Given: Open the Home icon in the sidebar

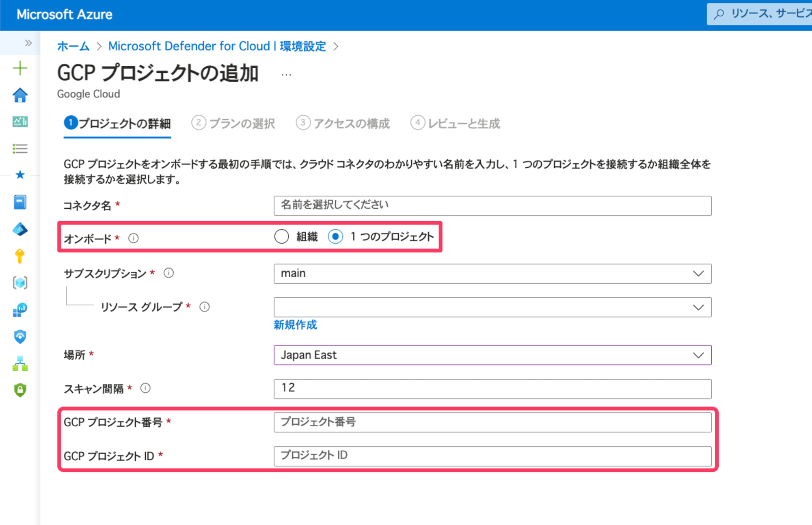Looking at the screenshot, I should (x=20, y=95).
